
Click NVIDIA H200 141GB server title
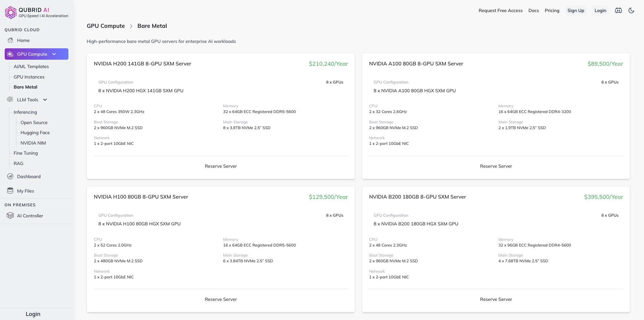tap(143, 64)
